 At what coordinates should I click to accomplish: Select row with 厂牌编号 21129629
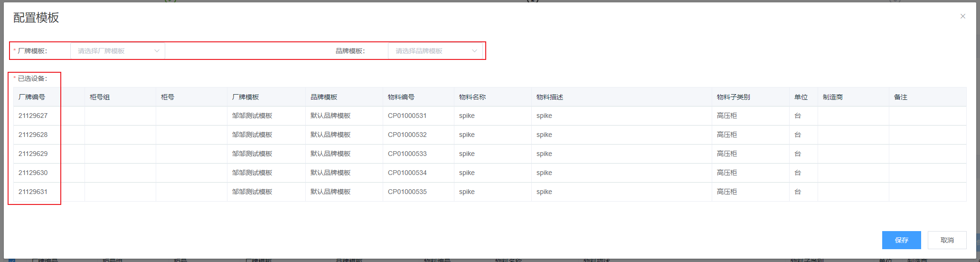33,154
